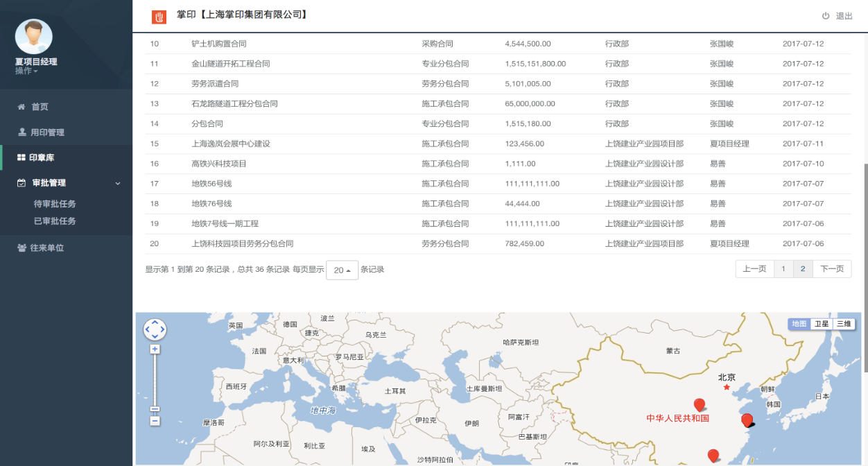Click the map zoom slider track

coord(155,381)
